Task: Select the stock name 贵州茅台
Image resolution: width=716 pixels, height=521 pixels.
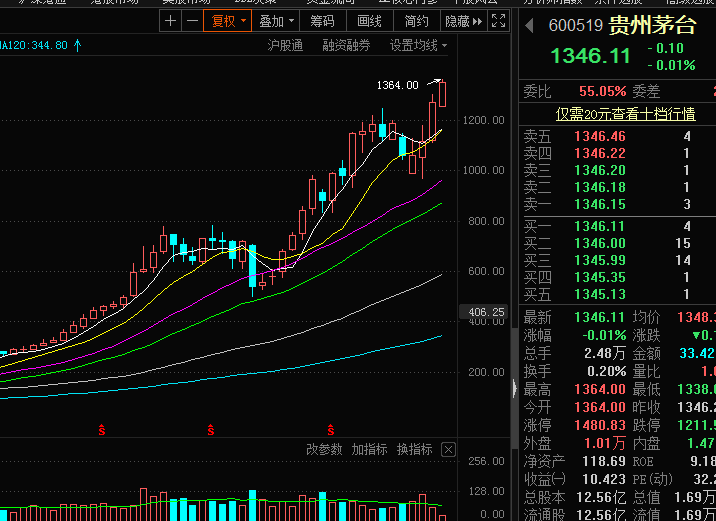Action: [653, 25]
